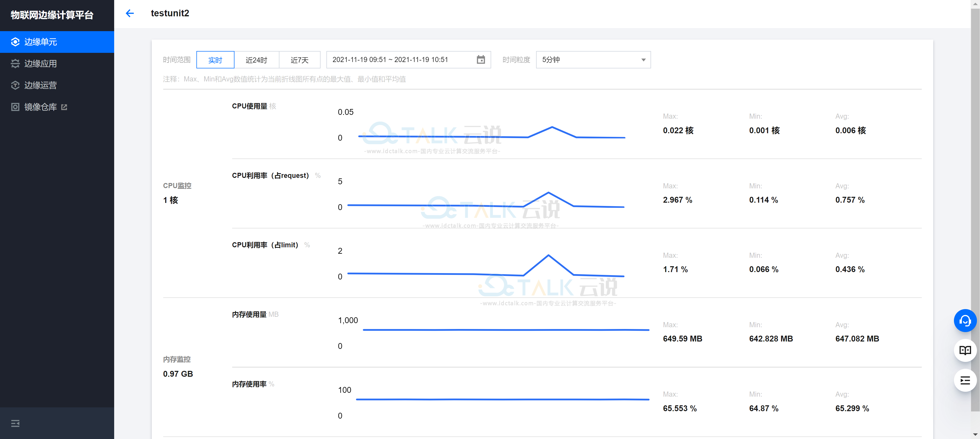Click the date range input field

click(409, 60)
